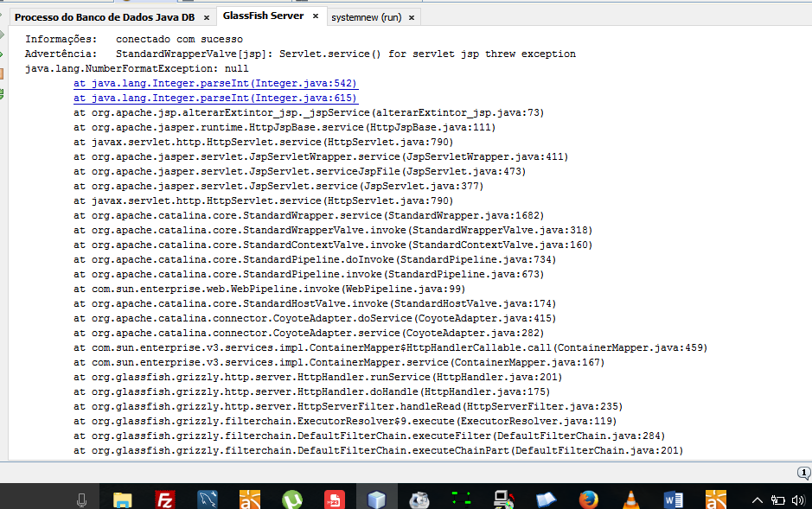Click the StandardPipeline.java:734 doInvoke line
This screenshot has width=812, height=509.
click(x=315, y=259)
